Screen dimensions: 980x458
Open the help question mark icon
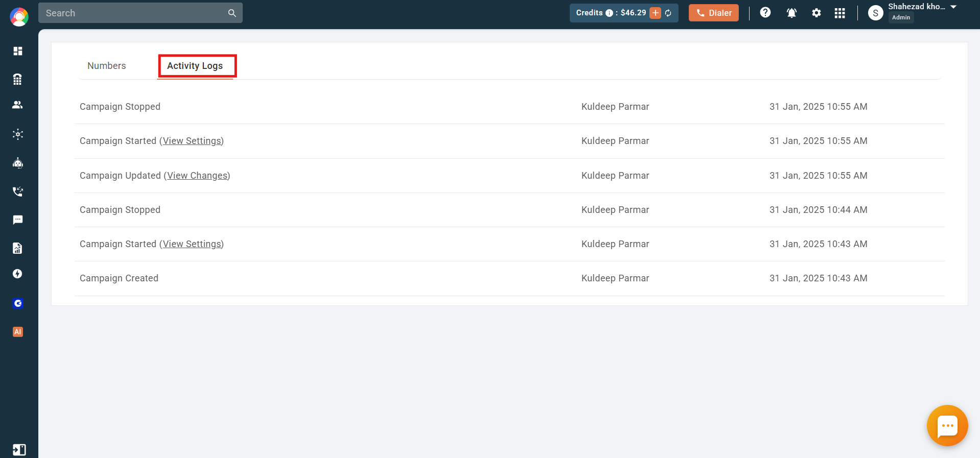(x=765, y=13)
